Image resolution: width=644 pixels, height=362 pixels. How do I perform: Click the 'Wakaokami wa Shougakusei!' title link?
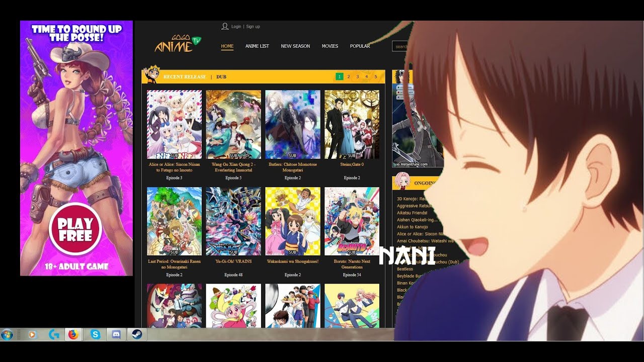pos(293,261)
